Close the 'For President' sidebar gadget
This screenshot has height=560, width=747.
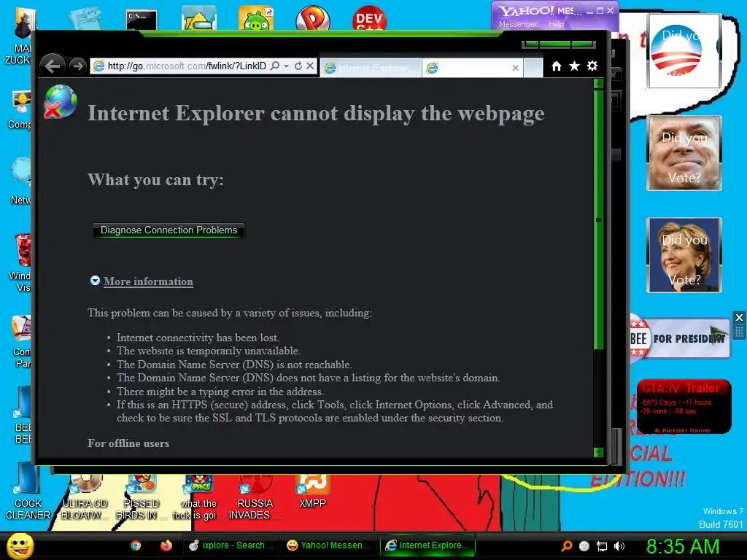(739, 317)
